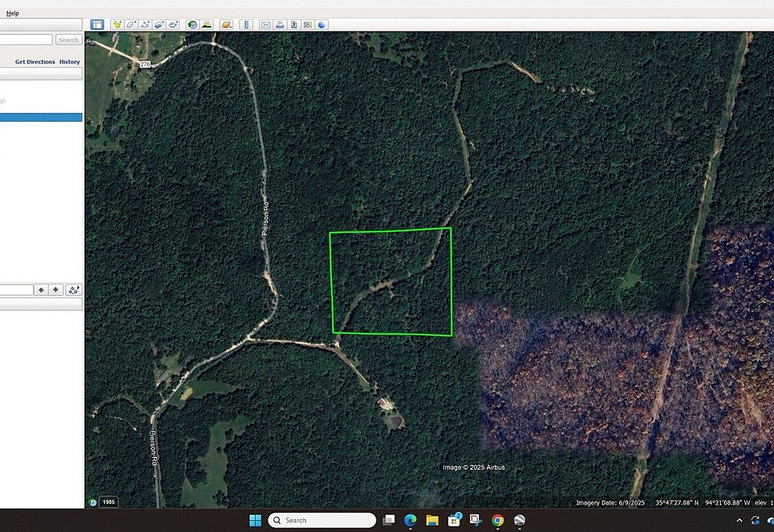
Task: Toggle sunlight across the landscape icon
Action: (x=207, y=25)
